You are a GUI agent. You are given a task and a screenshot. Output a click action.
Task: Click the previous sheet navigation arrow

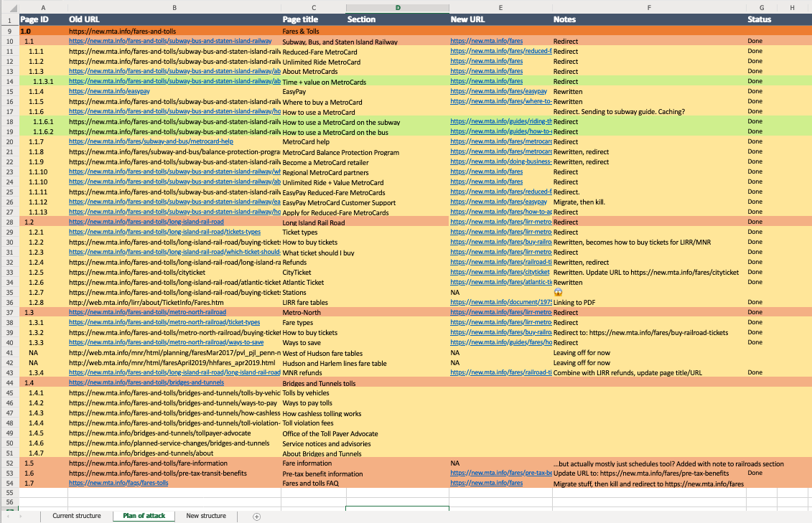[x=9, y=517]
